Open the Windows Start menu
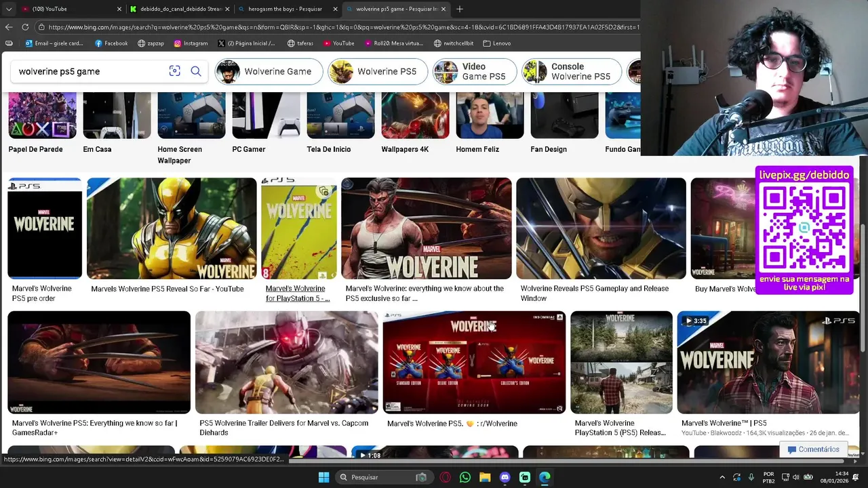Image resolution: width=868 pixels, height=488 pixels. (x=323, y=477)
